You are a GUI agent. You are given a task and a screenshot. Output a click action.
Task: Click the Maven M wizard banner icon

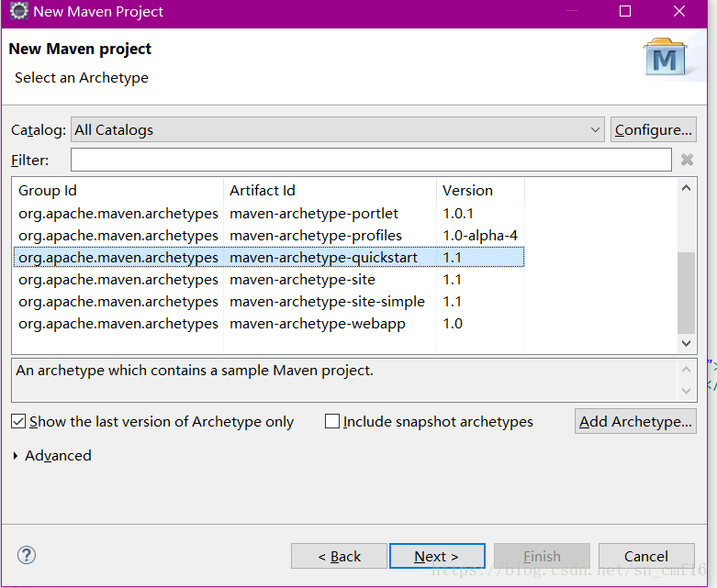[665, 57]
